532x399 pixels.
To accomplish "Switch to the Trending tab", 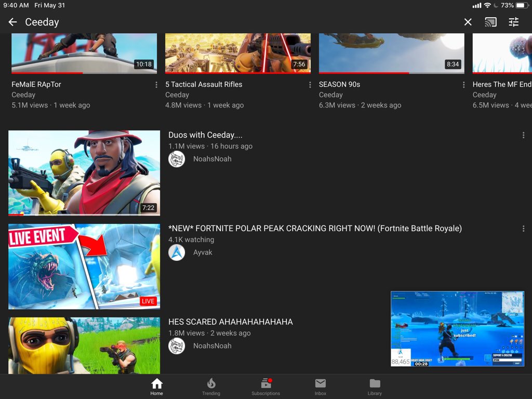I will 211,387.
